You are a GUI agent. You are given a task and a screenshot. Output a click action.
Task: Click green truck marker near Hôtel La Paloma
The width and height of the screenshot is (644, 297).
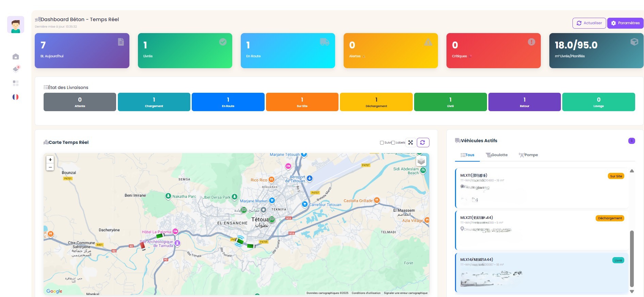point(160,236)
